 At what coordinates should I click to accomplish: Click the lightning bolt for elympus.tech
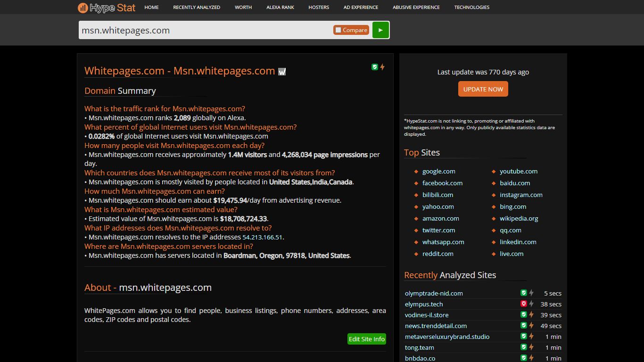531,304
